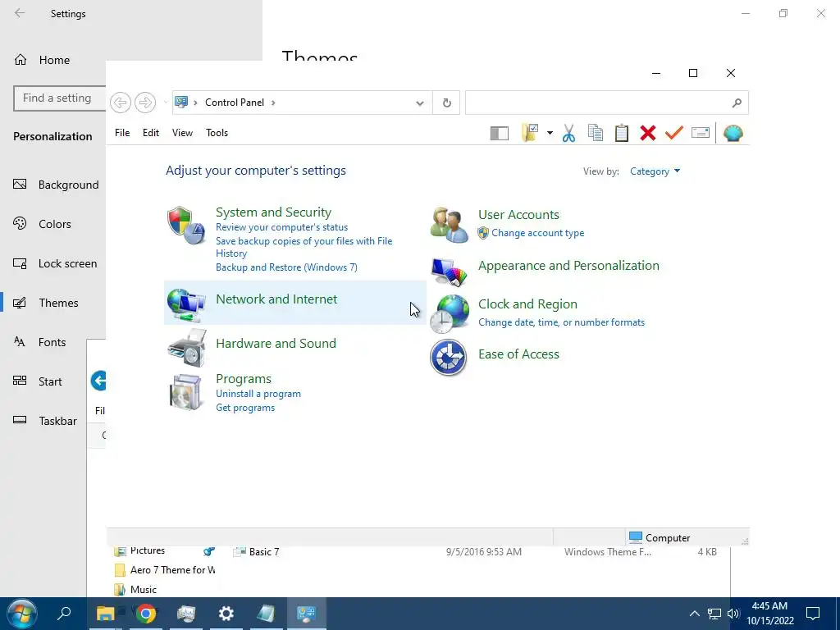840x630 pixels.
Task: Expand the Folder Options toolbar arrow
Action: tap(550, 133)
